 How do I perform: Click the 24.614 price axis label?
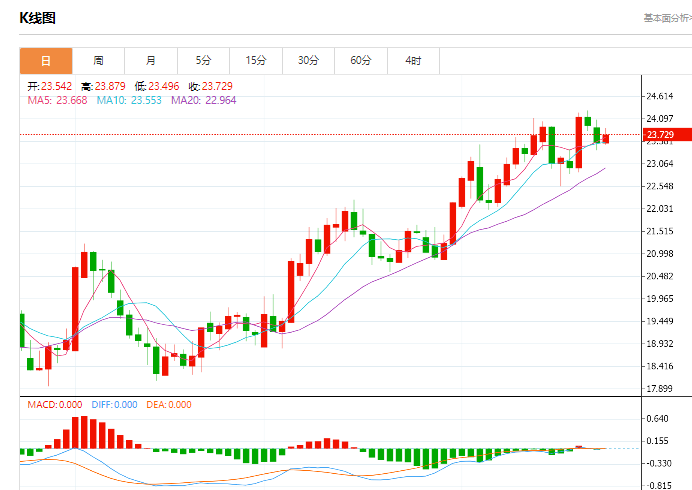pos(660,96)
